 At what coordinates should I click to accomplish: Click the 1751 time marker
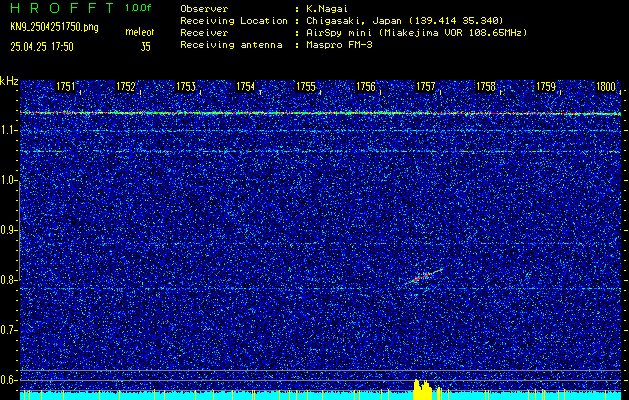(x=65, y=87)
